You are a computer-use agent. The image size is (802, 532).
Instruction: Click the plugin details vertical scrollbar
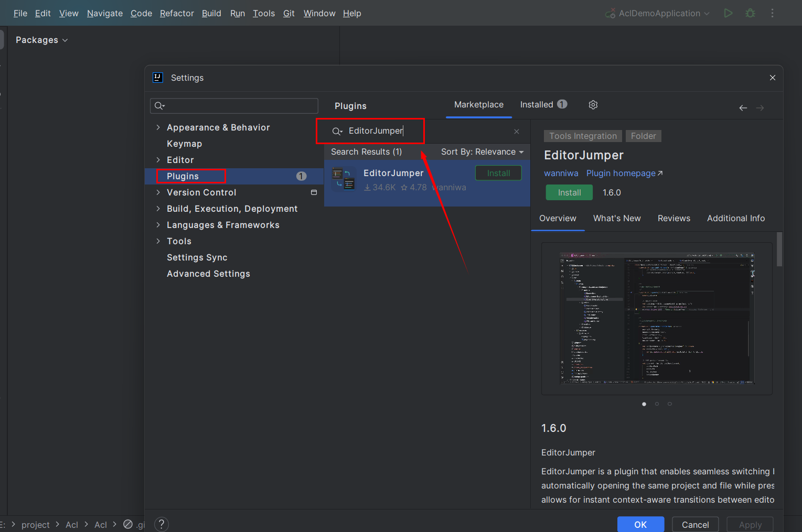click(779, 249)
